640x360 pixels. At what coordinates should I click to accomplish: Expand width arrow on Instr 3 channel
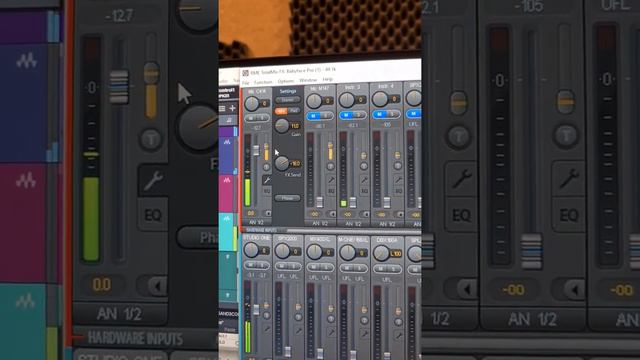coord(366,214)
